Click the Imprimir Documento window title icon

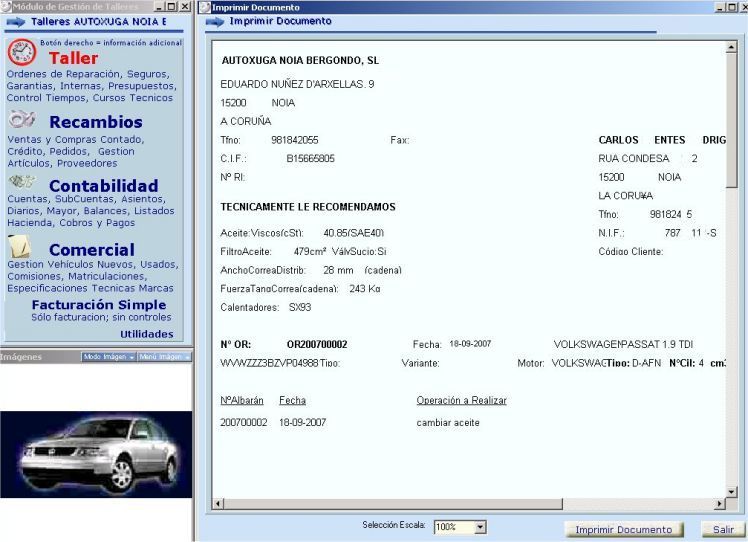(205, 7)
